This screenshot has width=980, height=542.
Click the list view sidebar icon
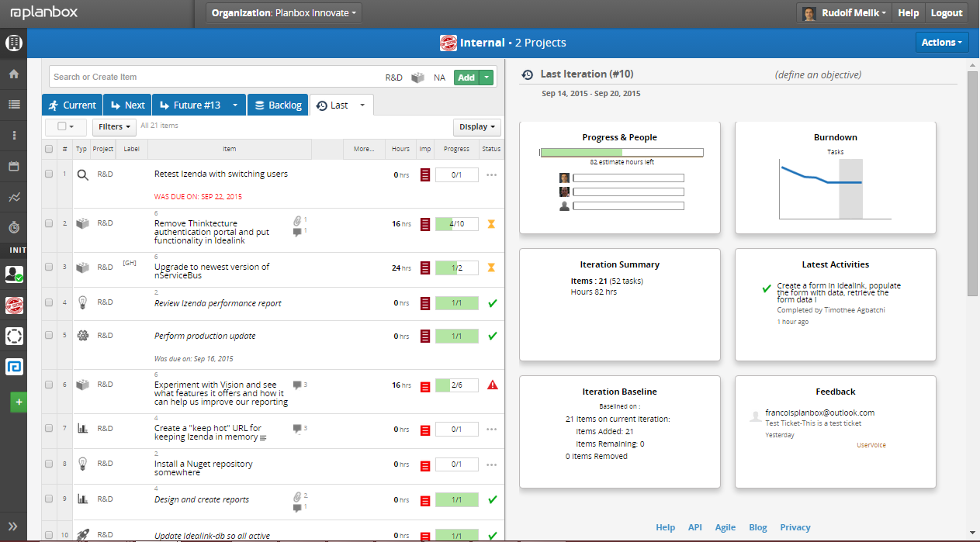tap(13, 105)
